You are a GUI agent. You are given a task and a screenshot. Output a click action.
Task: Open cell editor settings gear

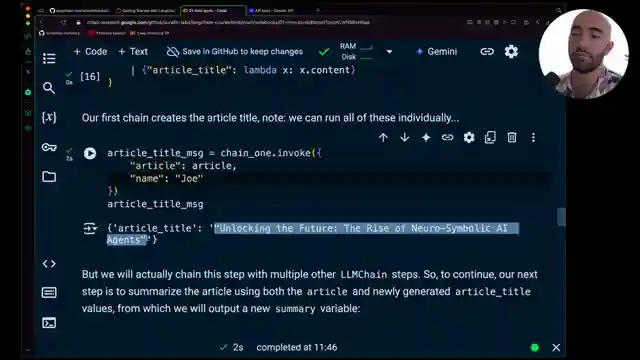(469, 138)
